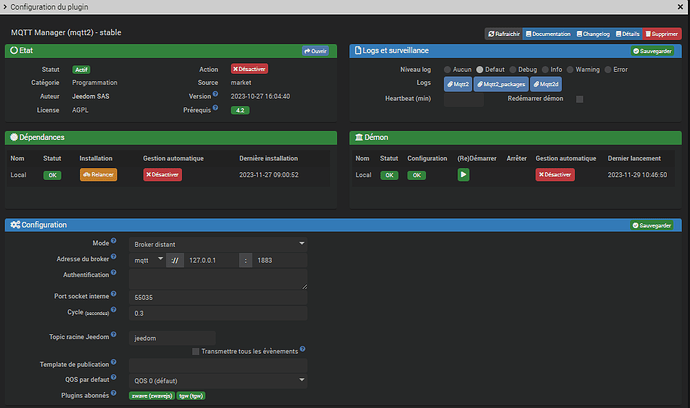Click the Topic racine Jeedom field
The image size is (690, 408).
(172, 338)
